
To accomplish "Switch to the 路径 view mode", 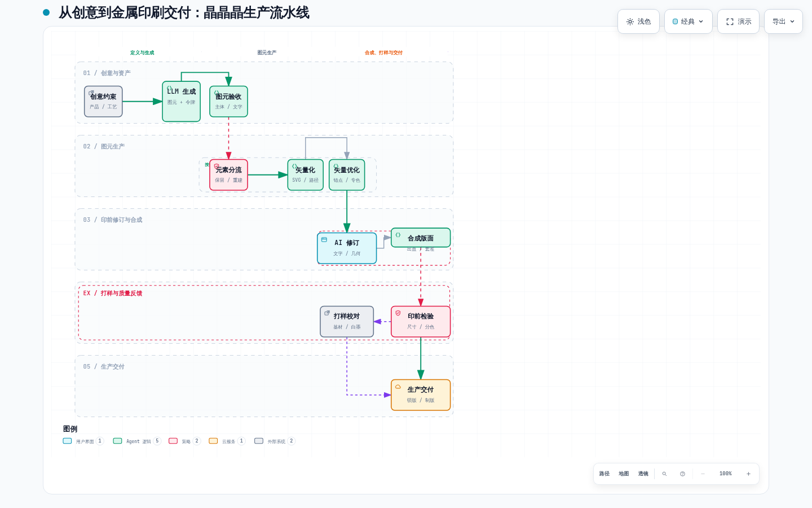I will point(604,474).
